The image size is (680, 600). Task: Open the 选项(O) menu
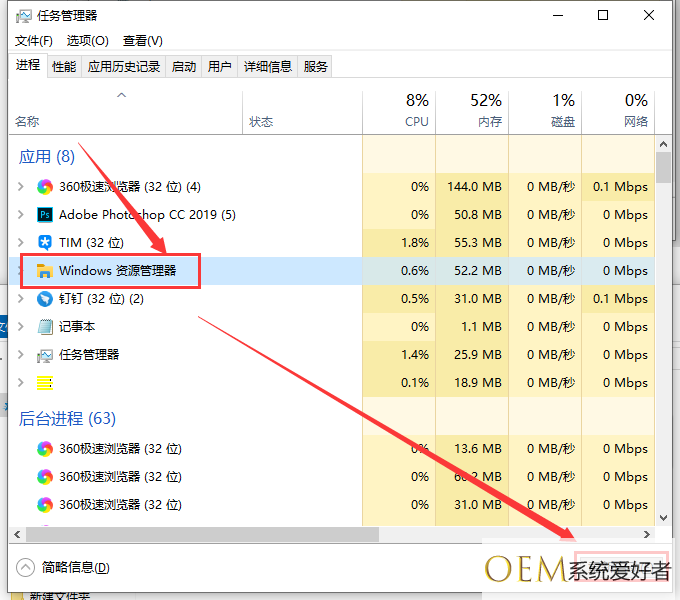87,40
